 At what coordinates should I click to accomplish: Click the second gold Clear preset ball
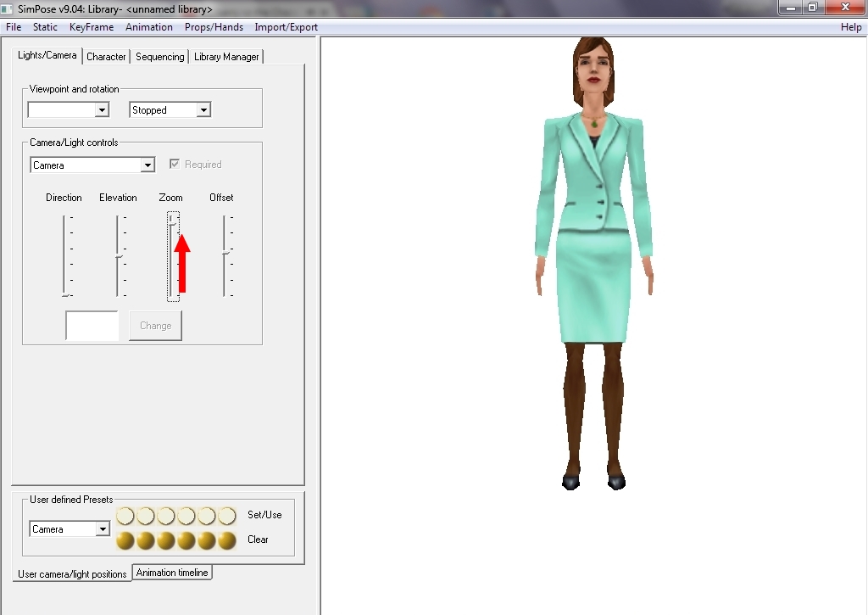click(x=146, y=540)
